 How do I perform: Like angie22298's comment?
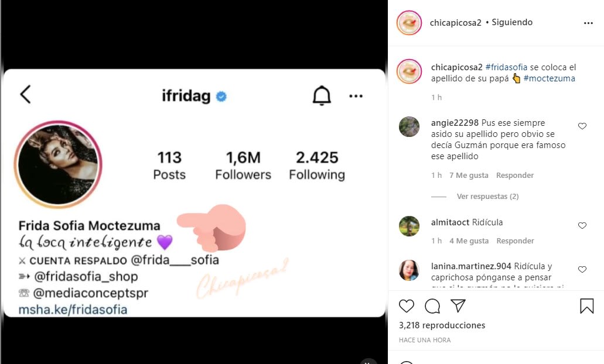click(582, 126)
